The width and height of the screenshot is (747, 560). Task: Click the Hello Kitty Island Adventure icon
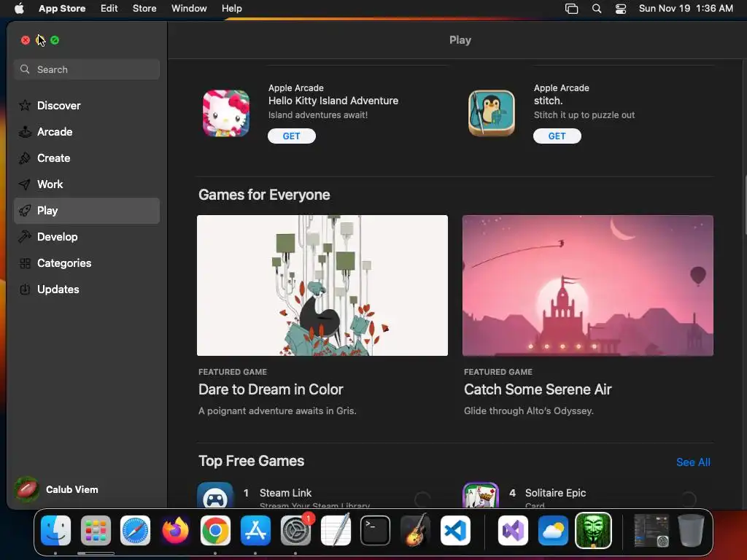pyautogui.click(x=226, y=113)
